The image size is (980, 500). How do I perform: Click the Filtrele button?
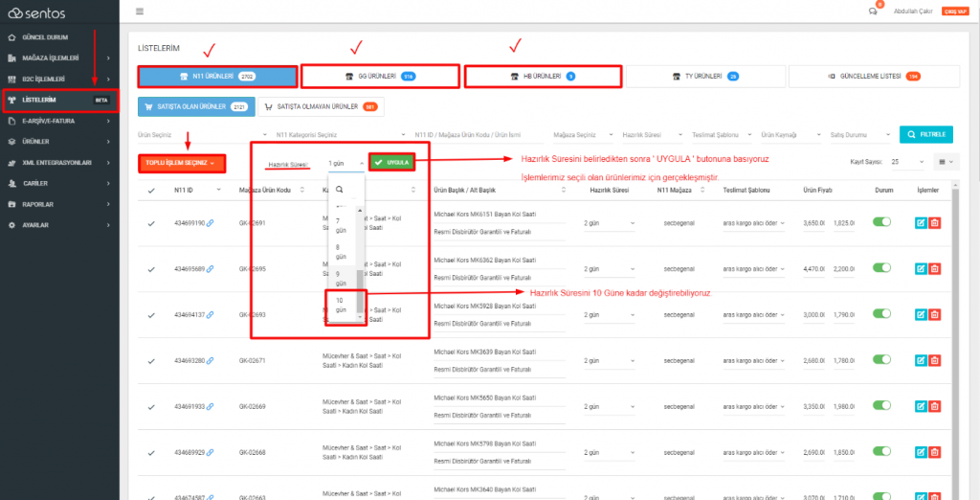[x=926, y=135]
